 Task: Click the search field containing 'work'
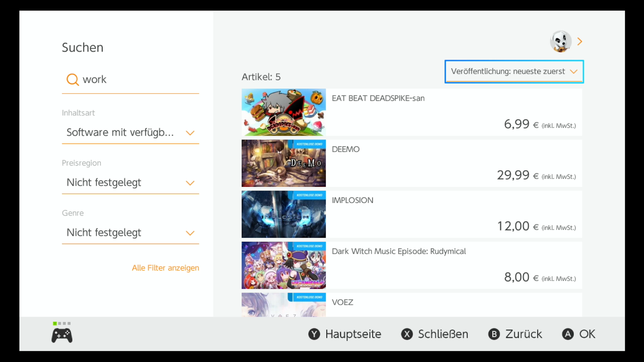130,80
